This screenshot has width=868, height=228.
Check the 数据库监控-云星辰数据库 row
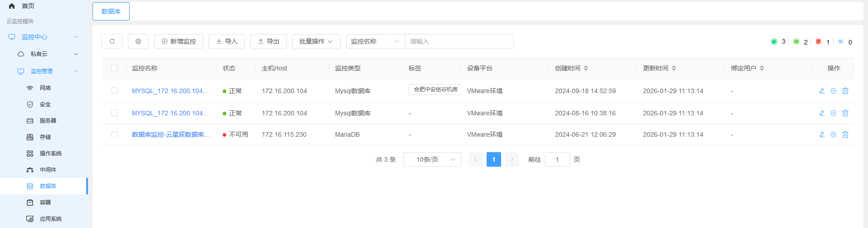pos(114,134)
